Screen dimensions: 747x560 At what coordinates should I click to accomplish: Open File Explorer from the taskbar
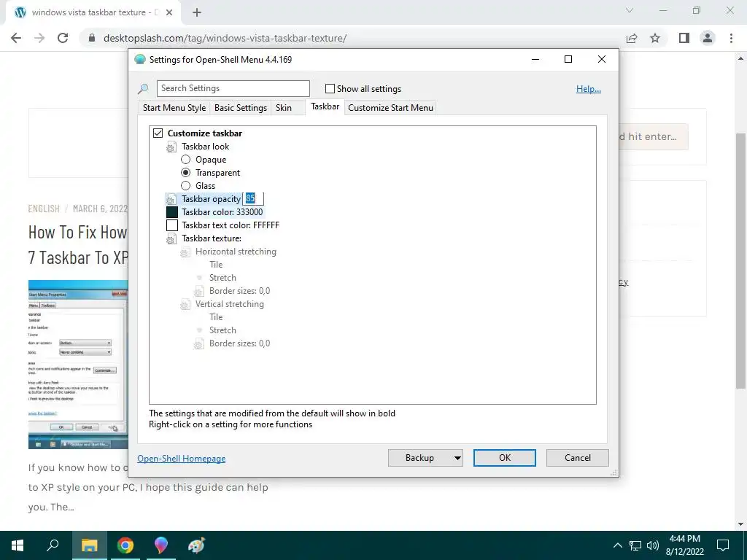[89, 545]
